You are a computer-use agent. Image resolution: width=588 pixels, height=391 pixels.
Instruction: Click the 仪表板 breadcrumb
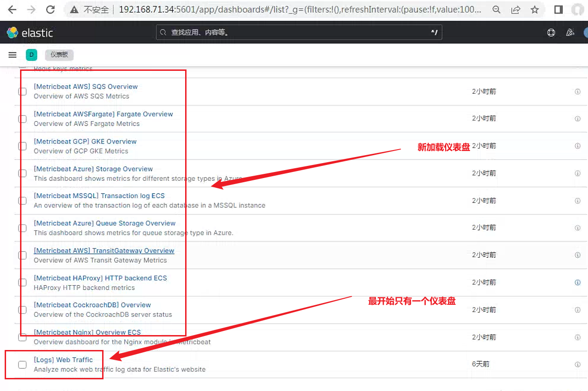coord(59,55)
